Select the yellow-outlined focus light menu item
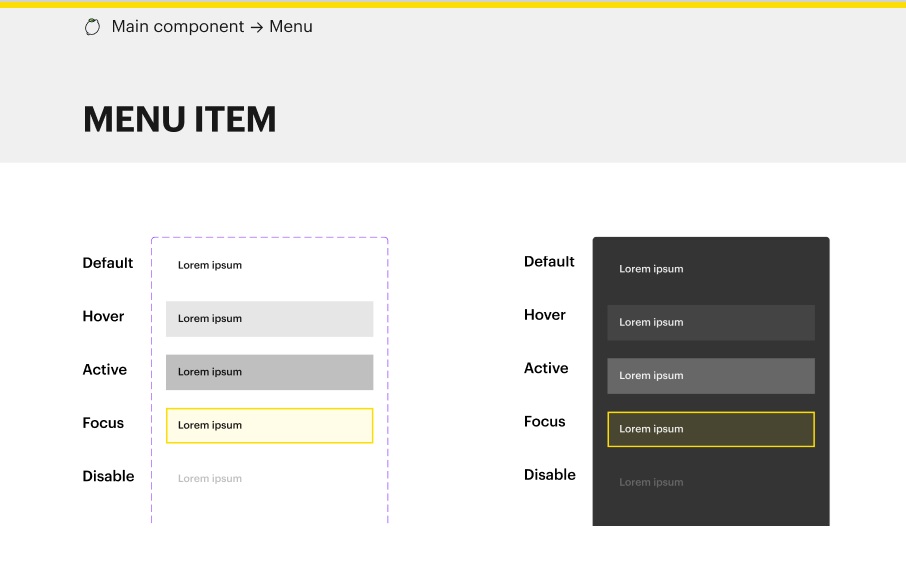906x569 pixels. 269,425
